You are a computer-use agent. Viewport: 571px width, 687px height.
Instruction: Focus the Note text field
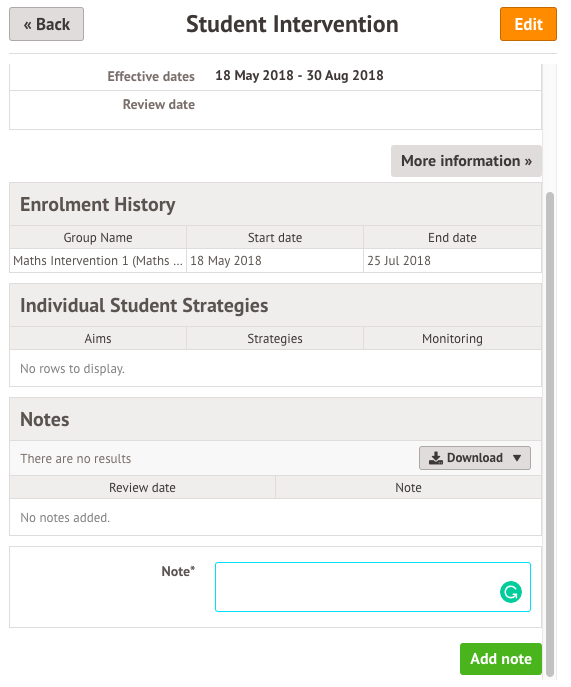tap(373, 587)
